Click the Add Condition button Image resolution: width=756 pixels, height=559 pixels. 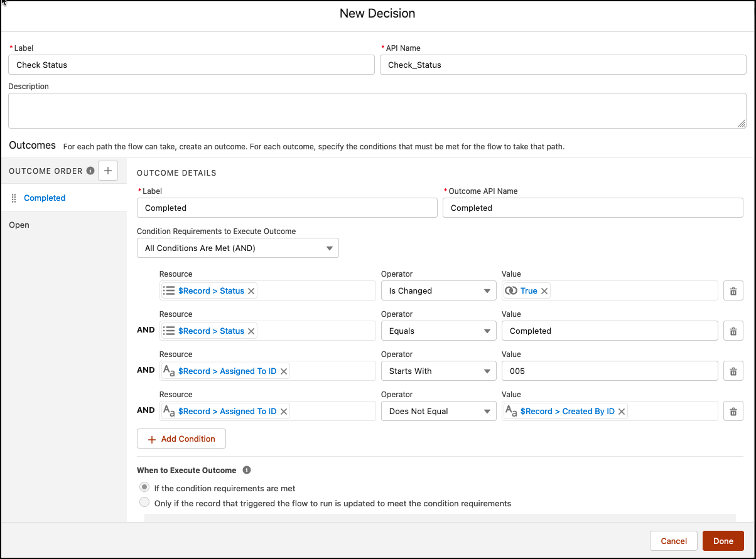point(181,439)
